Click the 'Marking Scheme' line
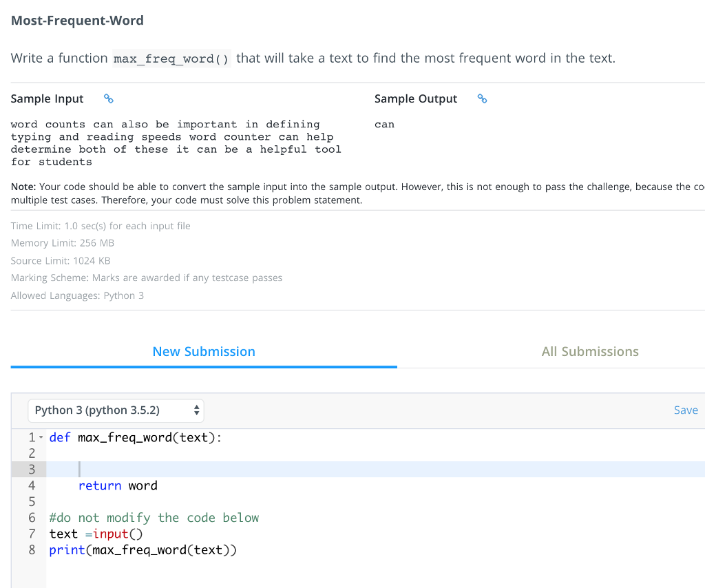The width and height of the screenshot is (705, 588). (147, 277)
